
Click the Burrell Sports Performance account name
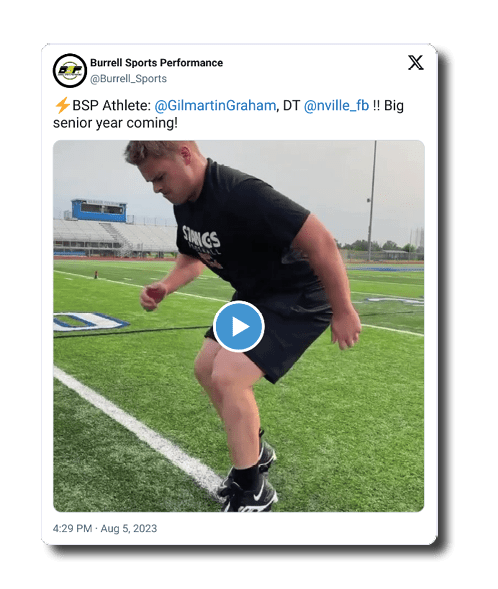[x=156, y=63]
